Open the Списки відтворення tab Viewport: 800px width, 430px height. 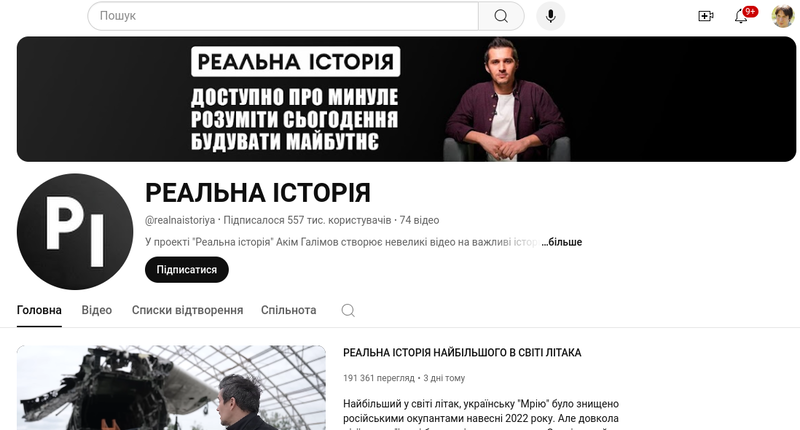click(187, 310)
